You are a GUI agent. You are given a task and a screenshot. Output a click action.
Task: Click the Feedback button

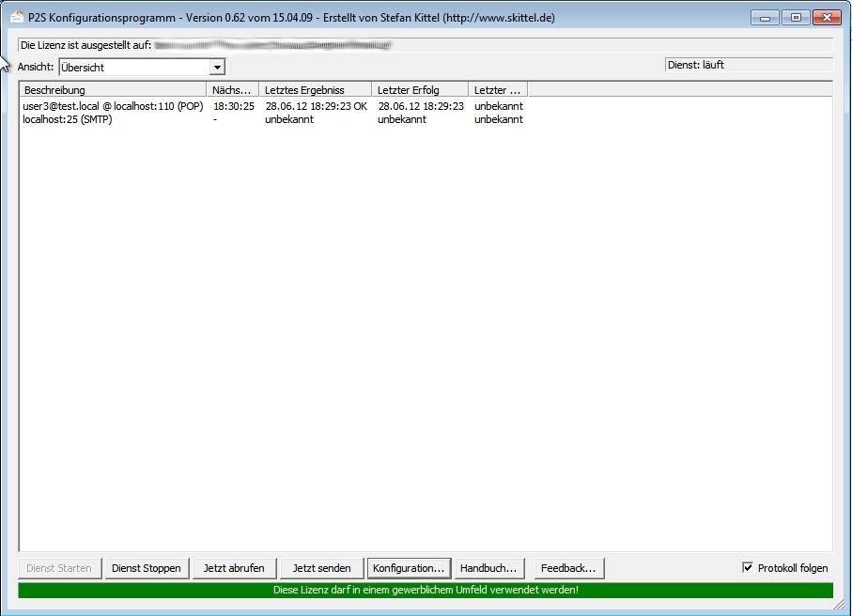[x=568, y=568]
